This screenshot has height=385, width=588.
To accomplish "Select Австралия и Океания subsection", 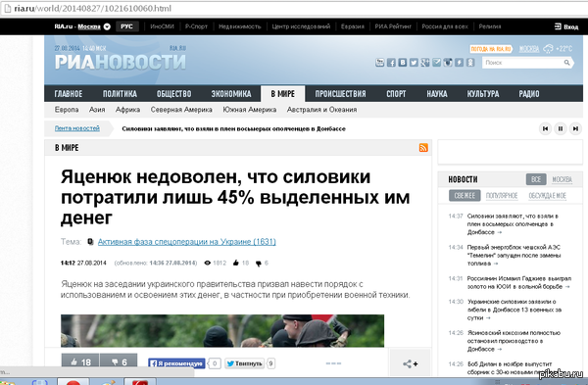I will point(322,110).
